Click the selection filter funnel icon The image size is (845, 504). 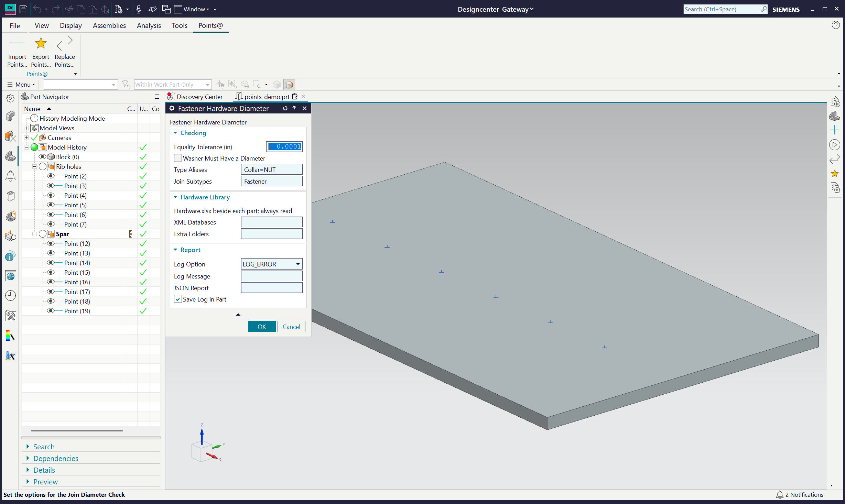point(126,85)
